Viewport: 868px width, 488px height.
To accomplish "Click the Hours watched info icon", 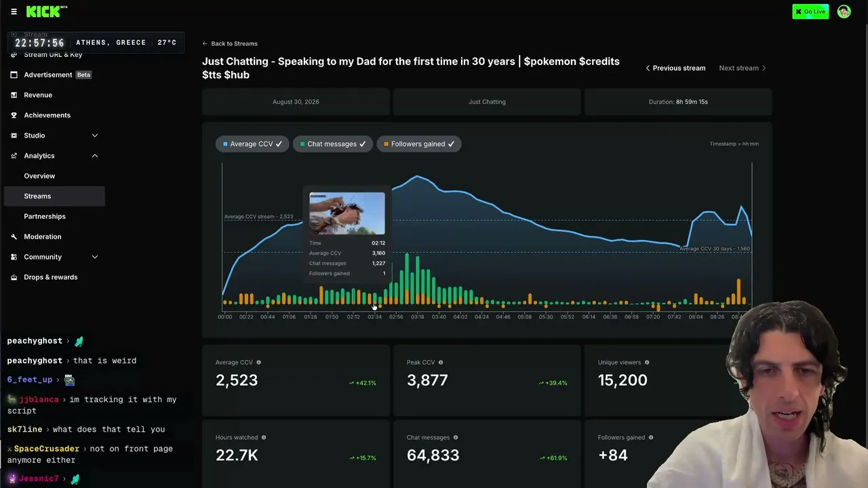I will tap(263, 438).
